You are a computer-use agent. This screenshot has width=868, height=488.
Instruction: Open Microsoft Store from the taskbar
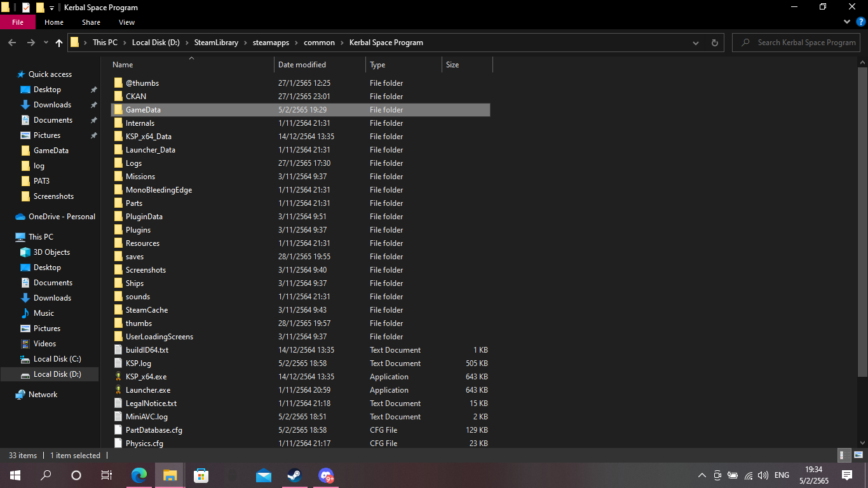(x=201, y=475)
